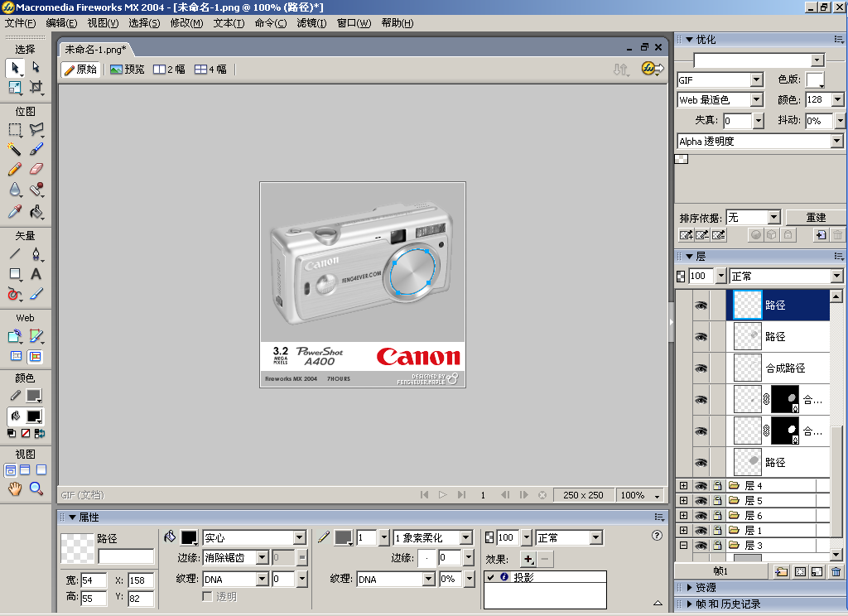The width and height of the screenshot is (848, 616).
Task: Open the 滤镜 menu
Action: 311,23
